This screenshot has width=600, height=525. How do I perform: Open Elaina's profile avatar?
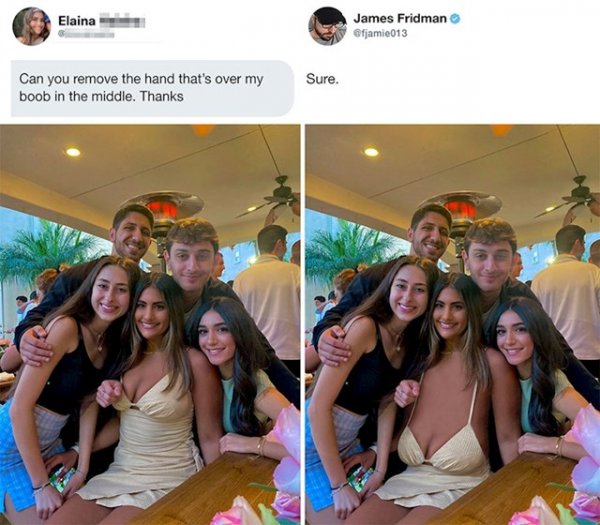(x=31, y=26)
